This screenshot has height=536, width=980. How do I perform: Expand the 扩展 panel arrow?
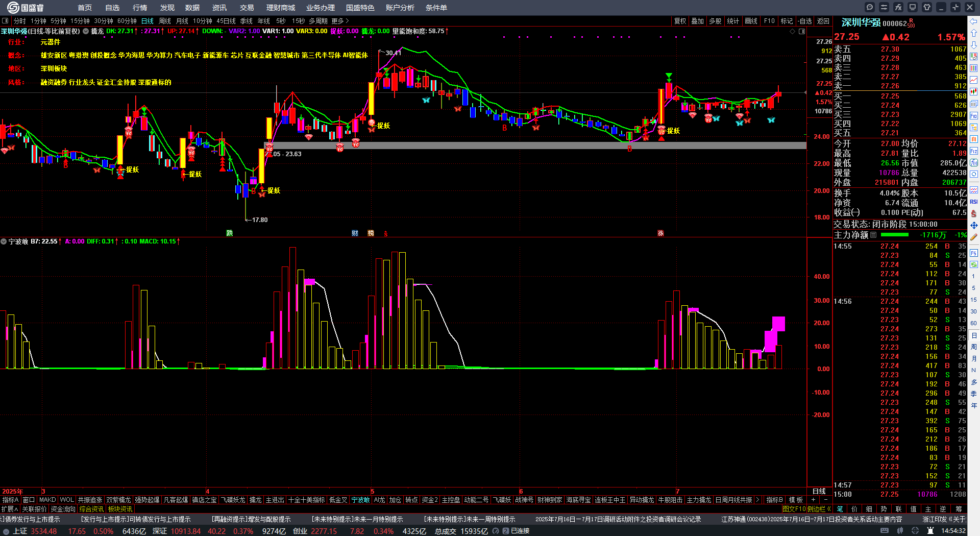10,509
